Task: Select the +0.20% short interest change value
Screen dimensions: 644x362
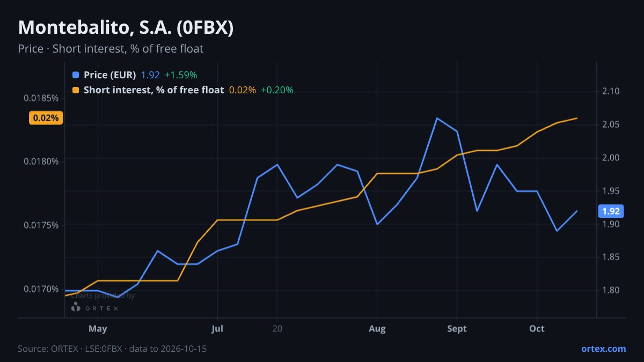Action: click(x=277, y=90)
